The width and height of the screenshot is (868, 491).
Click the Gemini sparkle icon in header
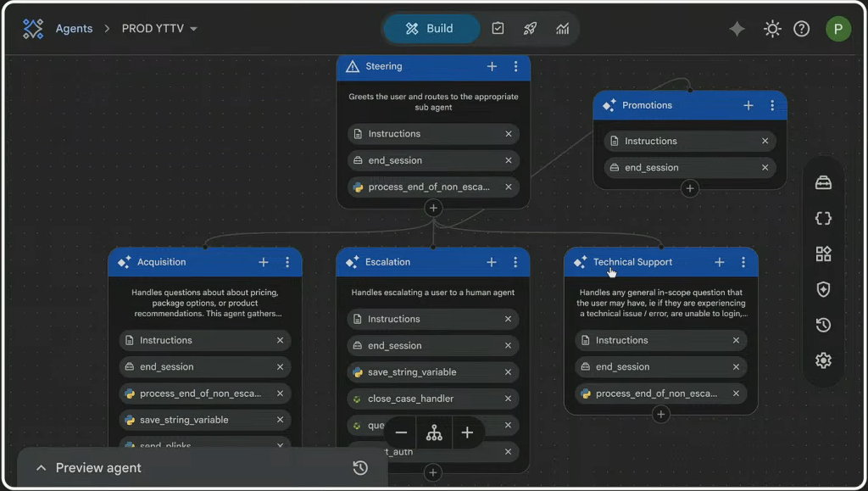pos(737,29)
